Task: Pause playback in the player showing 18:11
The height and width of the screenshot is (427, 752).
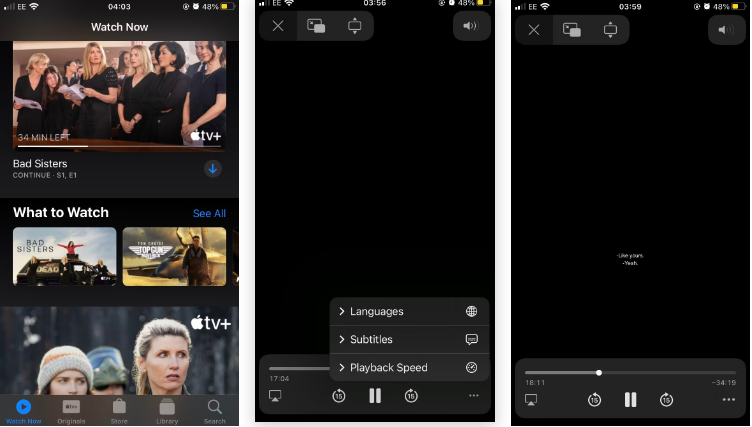Action: point(631,400)
